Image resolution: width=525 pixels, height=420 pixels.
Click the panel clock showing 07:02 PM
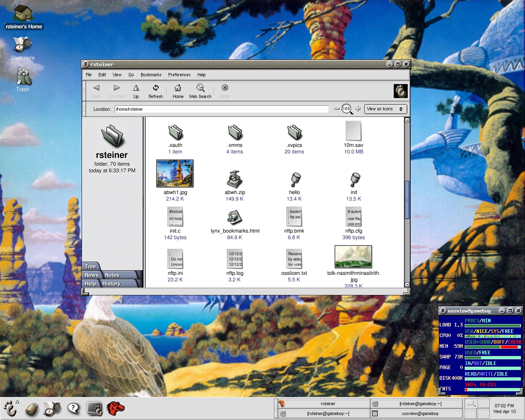tap(504, 409)
